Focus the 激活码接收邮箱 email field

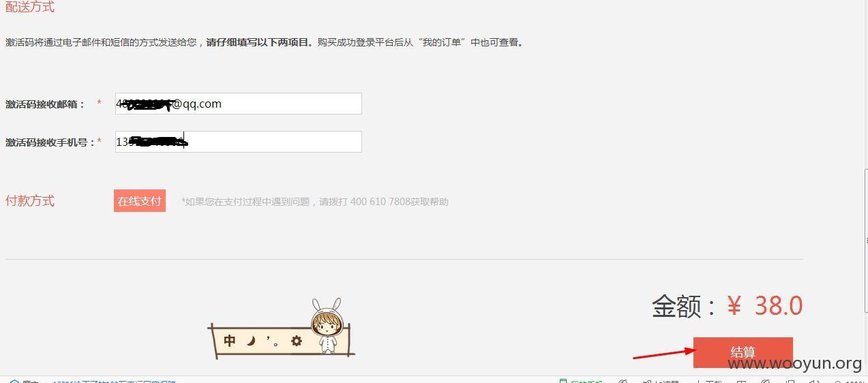point(238,104)
